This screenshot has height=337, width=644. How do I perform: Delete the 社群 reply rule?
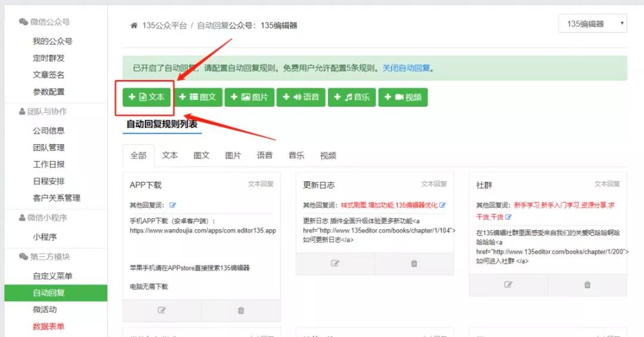click(x=587, y=285)
